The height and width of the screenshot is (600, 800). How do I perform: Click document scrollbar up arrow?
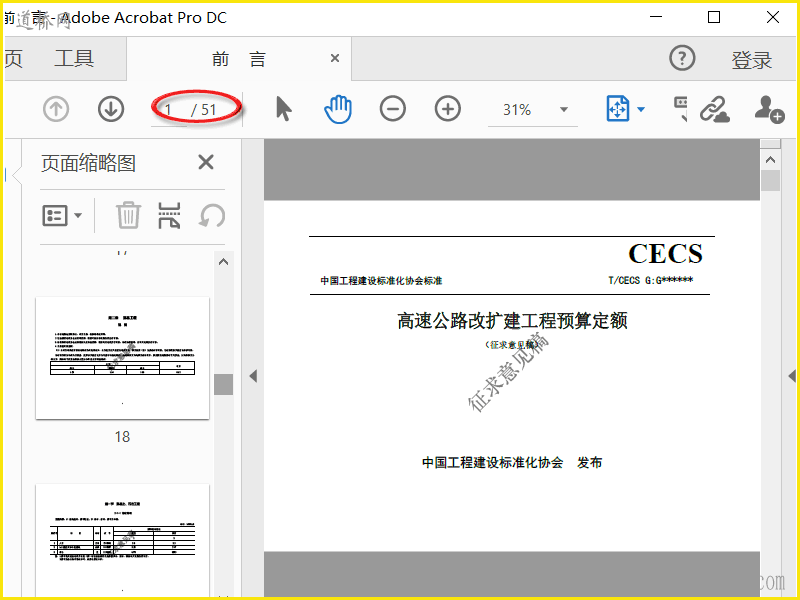770,160
